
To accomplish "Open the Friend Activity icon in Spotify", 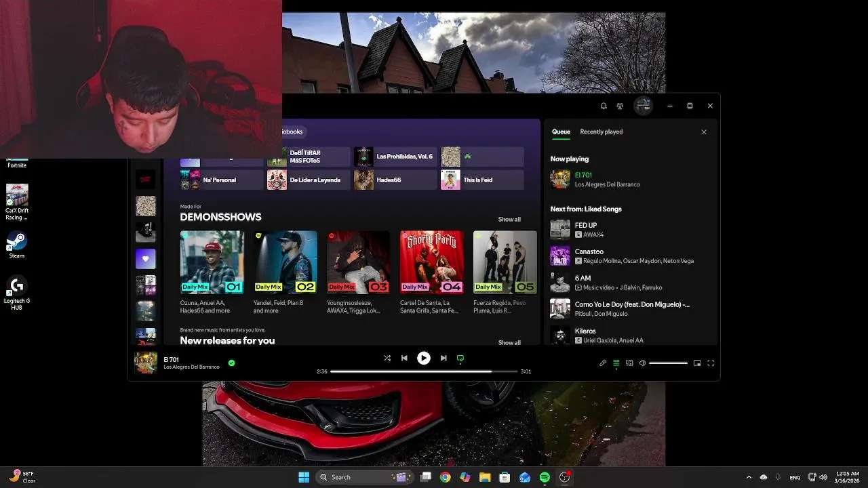I will [620, 106].
